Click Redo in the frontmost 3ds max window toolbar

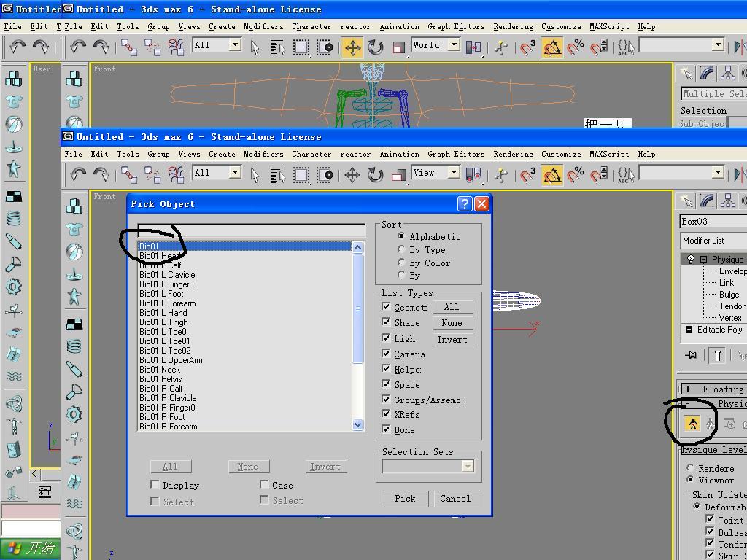click(101, 175)
